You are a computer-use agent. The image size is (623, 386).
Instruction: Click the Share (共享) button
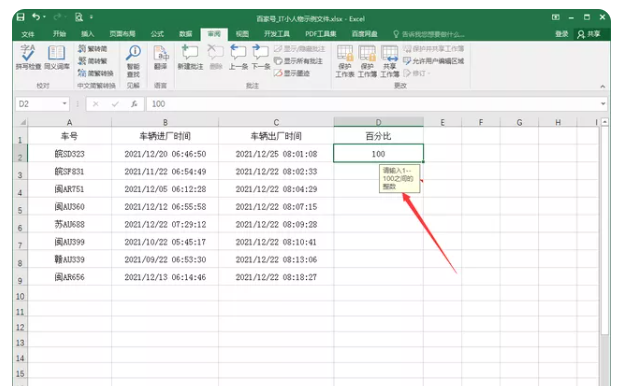coord(589,34)
